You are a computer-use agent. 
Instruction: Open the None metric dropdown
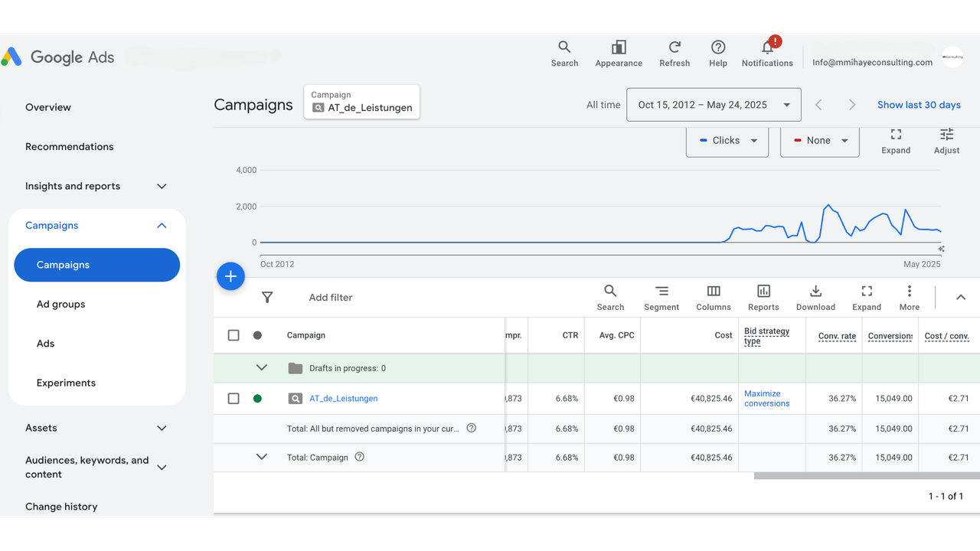click(820, 141)
